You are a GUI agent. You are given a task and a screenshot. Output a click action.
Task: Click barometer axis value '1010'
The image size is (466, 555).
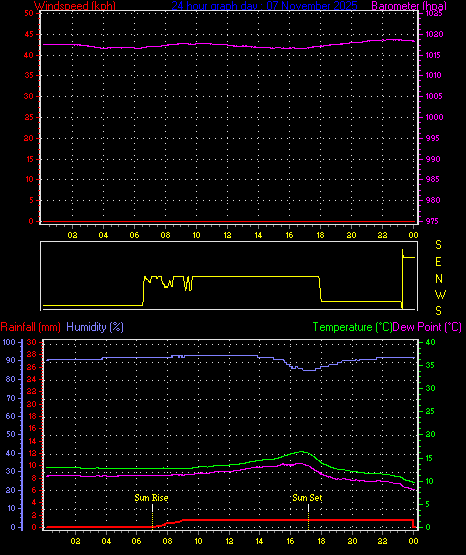click(x=433, y=75)
